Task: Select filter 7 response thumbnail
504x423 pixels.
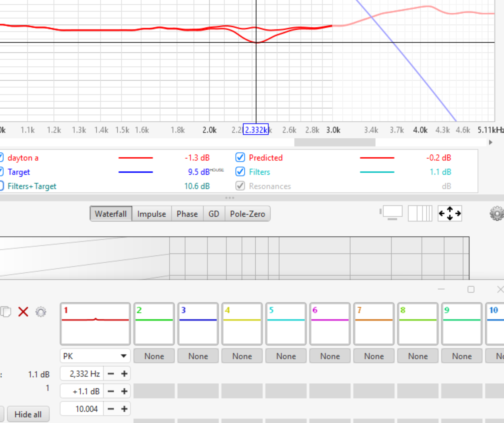Action: pyautogui.click(x=374, y=324)
